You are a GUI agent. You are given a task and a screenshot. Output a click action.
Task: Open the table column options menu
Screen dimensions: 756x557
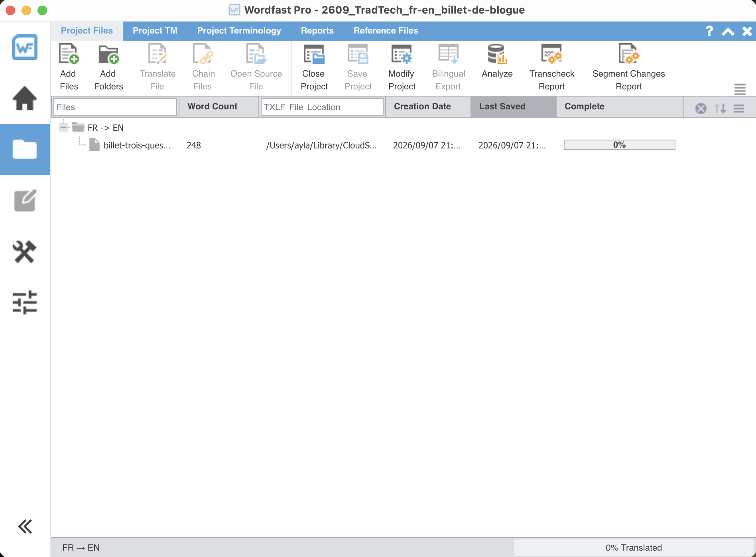(739, 108)
